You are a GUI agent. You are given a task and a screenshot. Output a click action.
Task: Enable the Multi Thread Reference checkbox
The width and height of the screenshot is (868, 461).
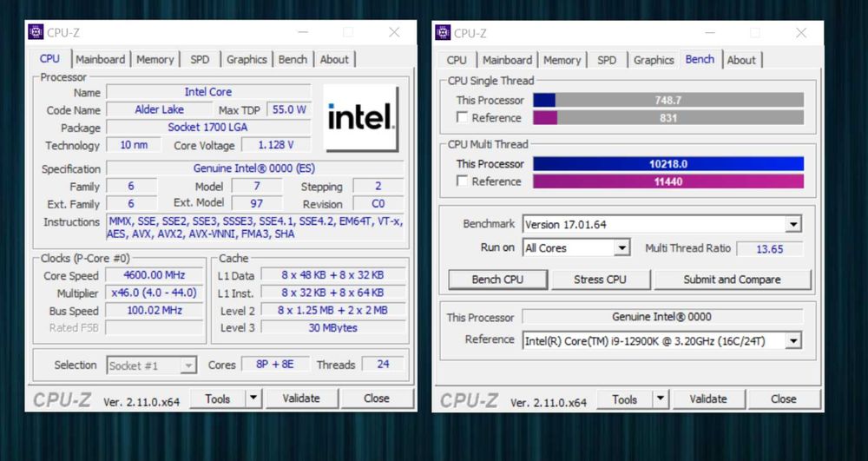point(462,181)
